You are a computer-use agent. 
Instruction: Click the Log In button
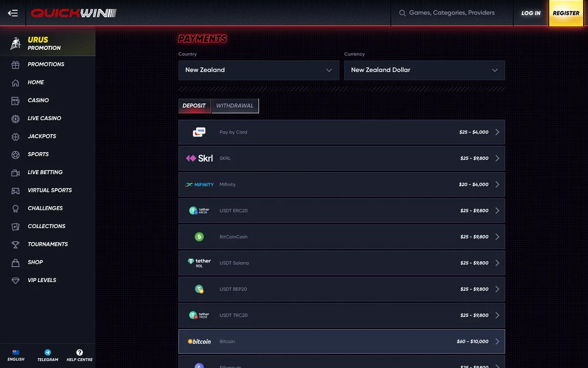click(x=531, y=13)
